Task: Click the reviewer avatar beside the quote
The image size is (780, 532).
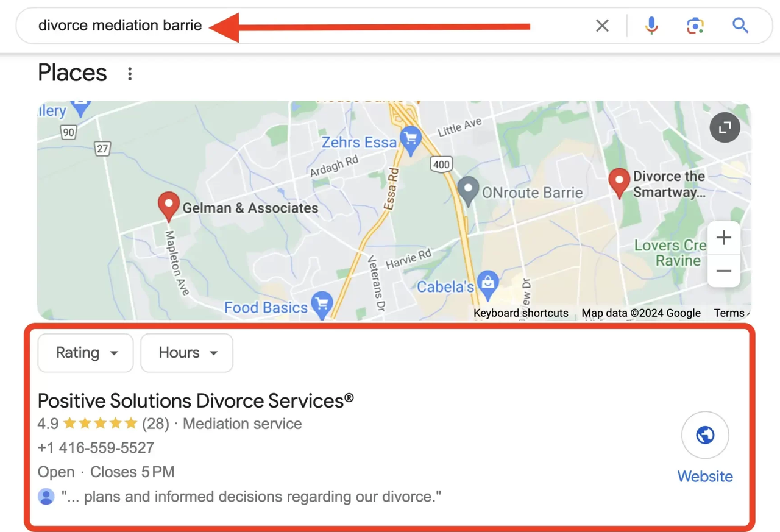Action: (46, 497)
